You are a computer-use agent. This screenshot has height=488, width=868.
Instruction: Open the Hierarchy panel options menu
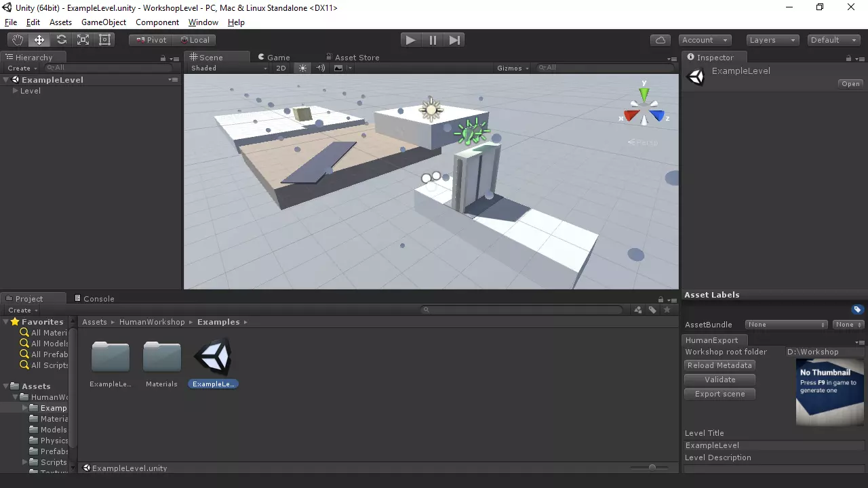pyautogui.click(x=175, y=58)
